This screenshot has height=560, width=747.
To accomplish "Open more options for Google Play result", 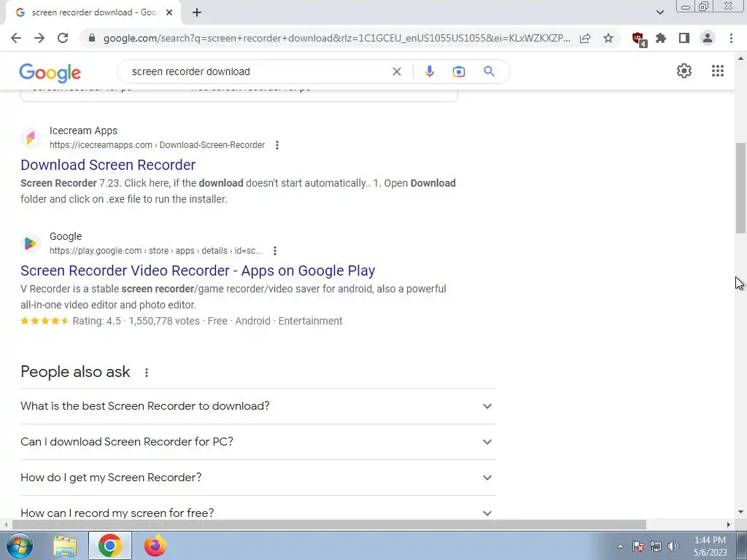I will tap(275, 251).
